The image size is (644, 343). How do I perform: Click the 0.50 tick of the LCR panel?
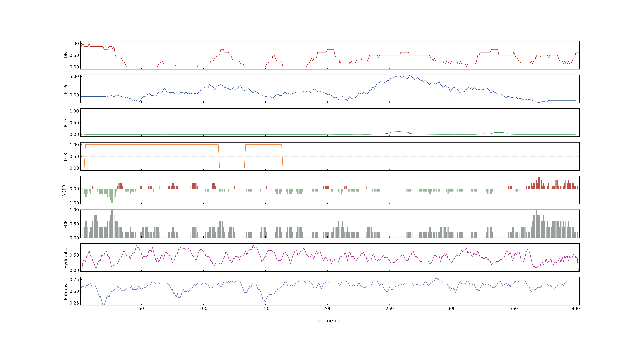point(74,157)
